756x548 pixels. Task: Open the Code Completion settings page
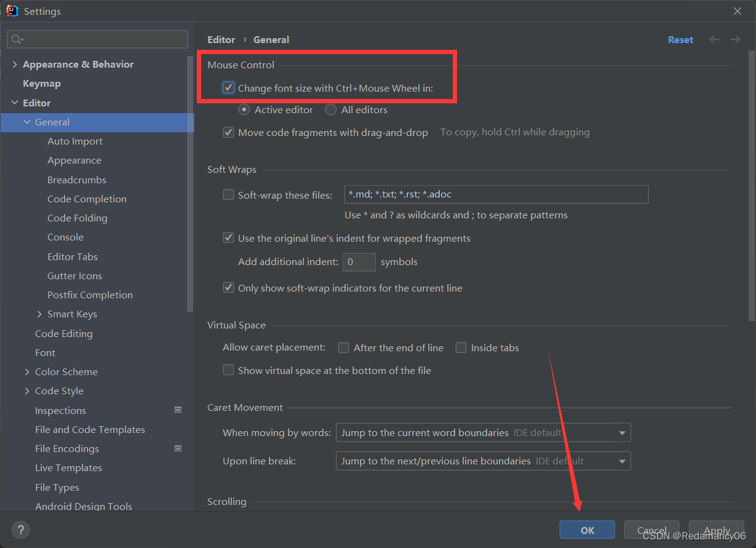pos(87,199)
